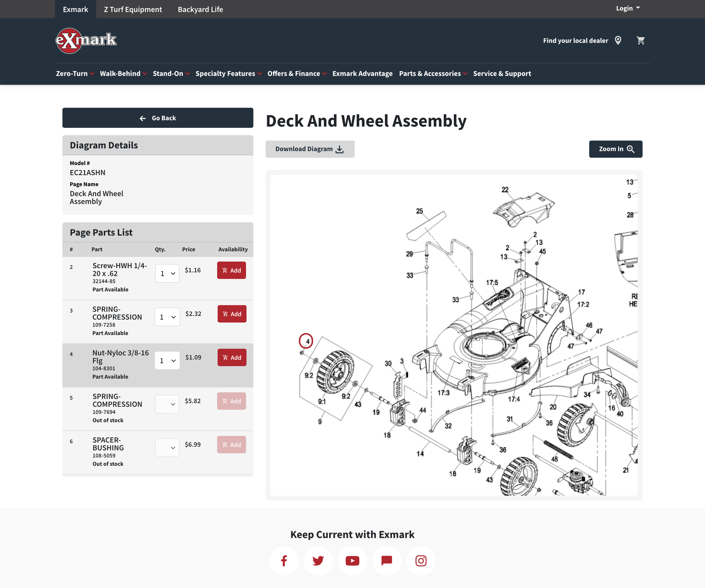Click callout number 14 in diagram
705x588 pixels.
420,454
